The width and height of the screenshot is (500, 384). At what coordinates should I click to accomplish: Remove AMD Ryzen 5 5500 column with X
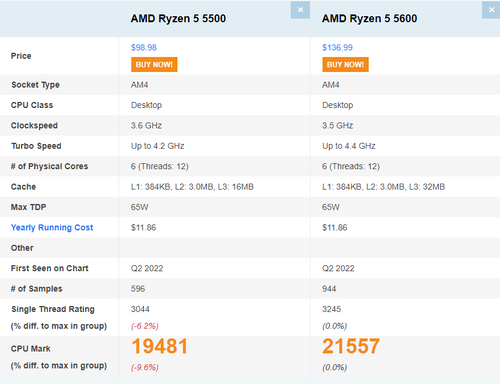[300, 10]
